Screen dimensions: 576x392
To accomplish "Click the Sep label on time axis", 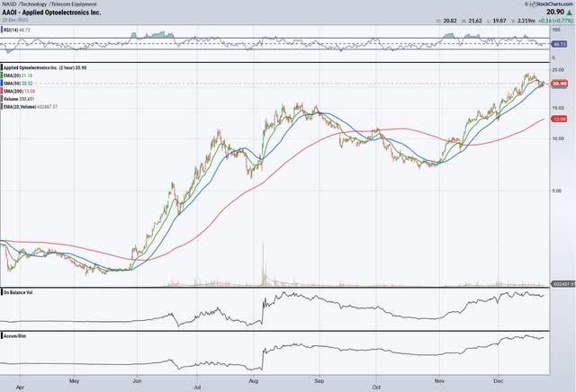I will (x=319, y=381).
